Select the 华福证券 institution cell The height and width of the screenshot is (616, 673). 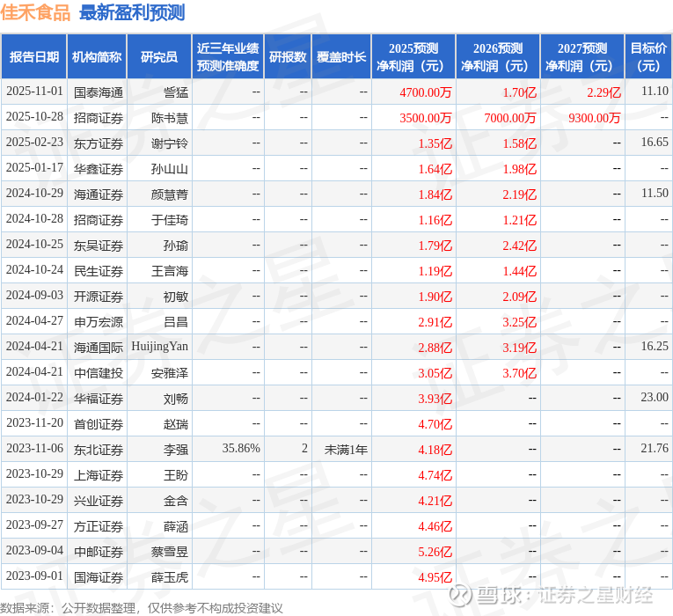(x=99, y=399)
